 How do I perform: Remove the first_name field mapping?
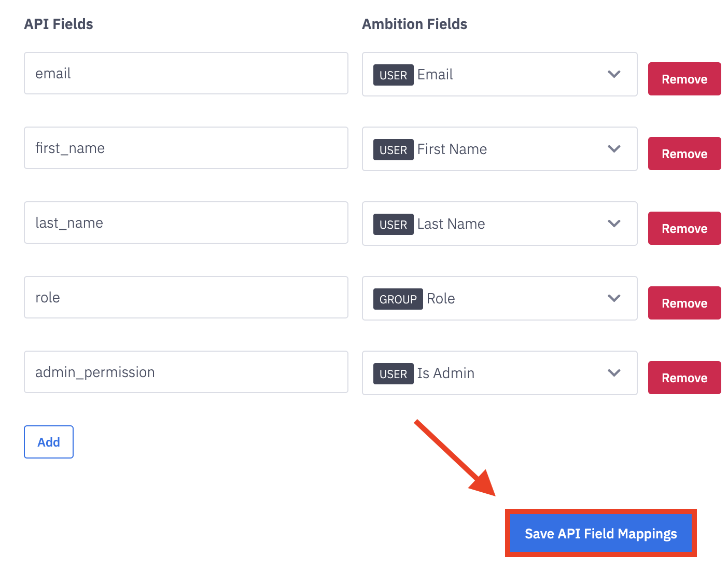(x=684, y=154)
